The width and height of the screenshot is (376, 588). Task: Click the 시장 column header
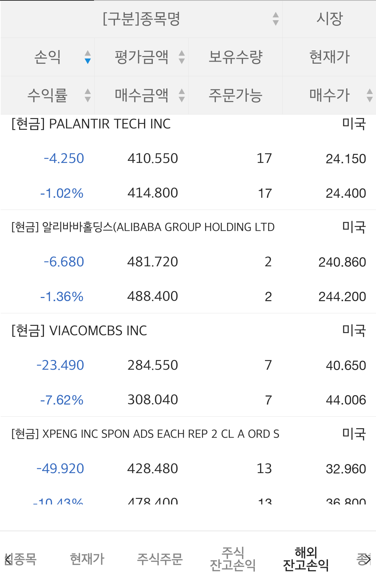click(329, 19)
